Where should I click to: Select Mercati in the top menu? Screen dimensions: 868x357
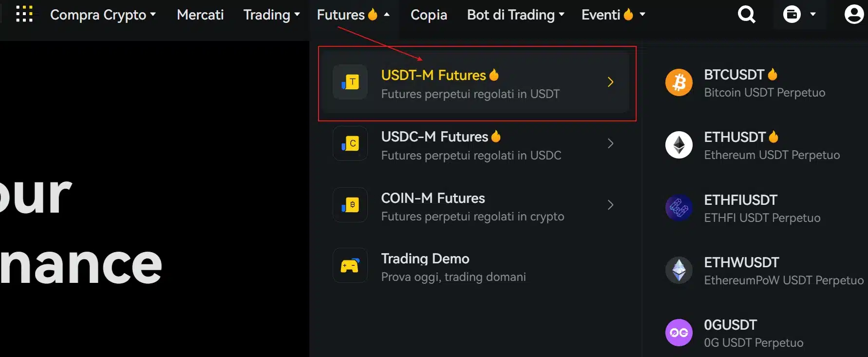[x=200, y=15]
